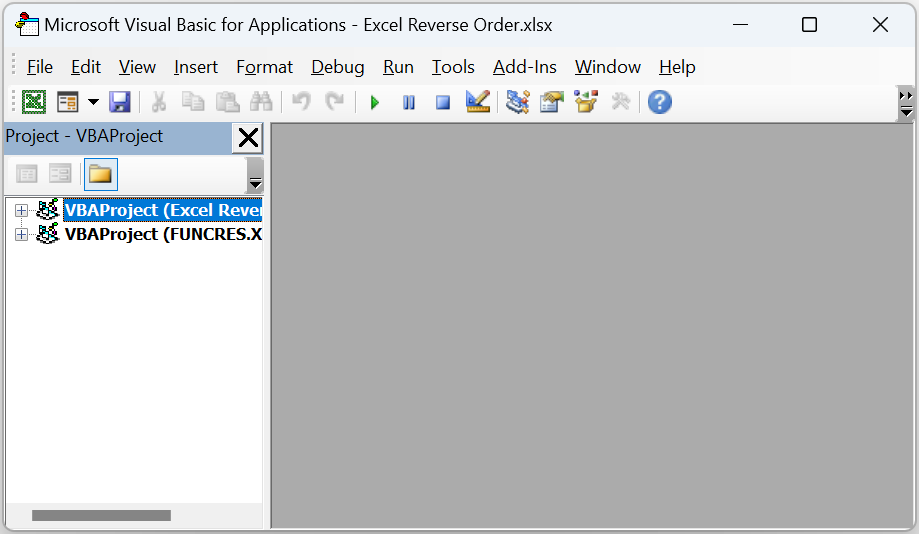
Task: Maximize the Visual Basic window
Action: [809, 25]
